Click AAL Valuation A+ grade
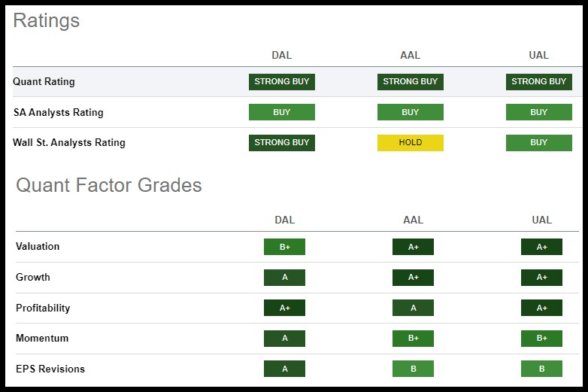Image resolution: width=588 pixels, height=392 pixels. click(x=413, y=247)
